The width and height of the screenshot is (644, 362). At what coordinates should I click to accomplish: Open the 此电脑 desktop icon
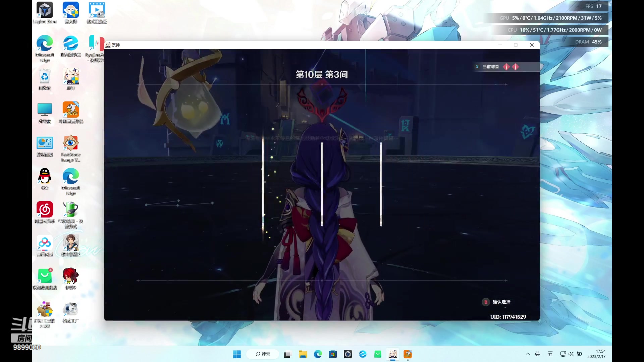click(45, 113)
